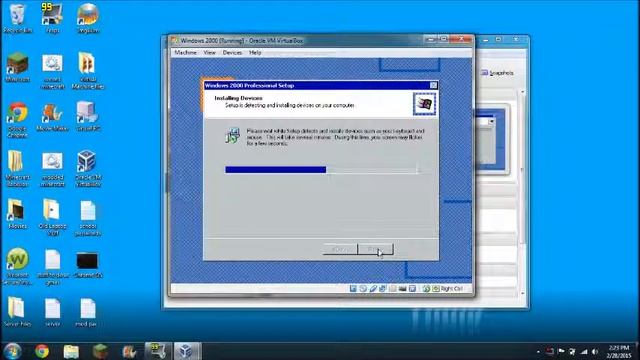
Task: Click the Installing Devices progress bar
Action: point(322,170)
